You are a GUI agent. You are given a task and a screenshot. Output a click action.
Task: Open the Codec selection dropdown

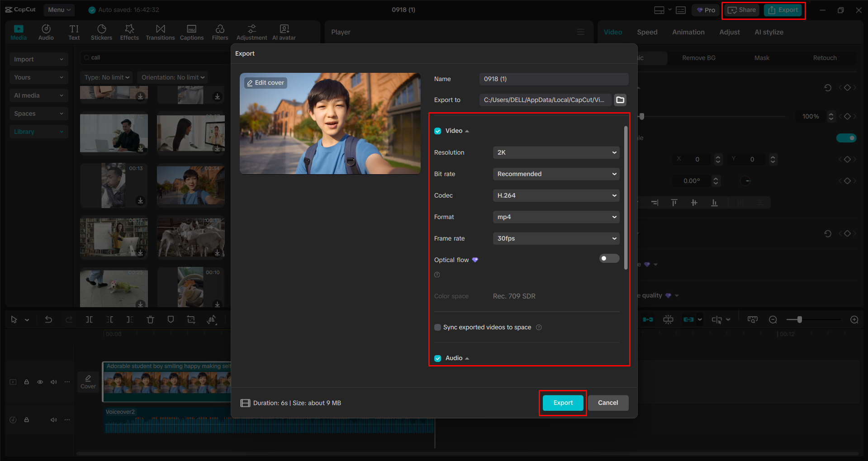tap(555, 195)
